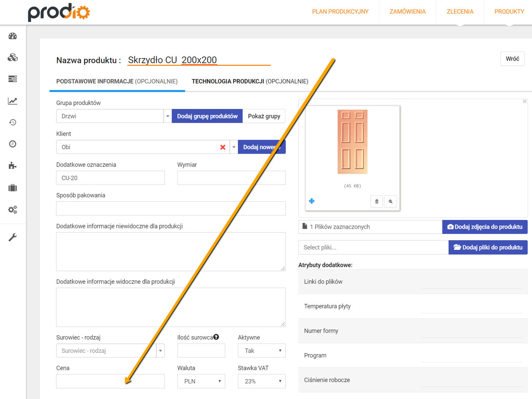
Task: Open the briefcase icon in the sidebar
Action: point(13,187)
